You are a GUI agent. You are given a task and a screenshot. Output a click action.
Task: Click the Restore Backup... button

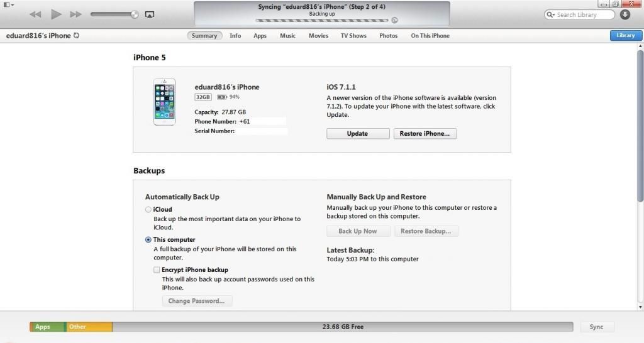[x=426, y=231]
